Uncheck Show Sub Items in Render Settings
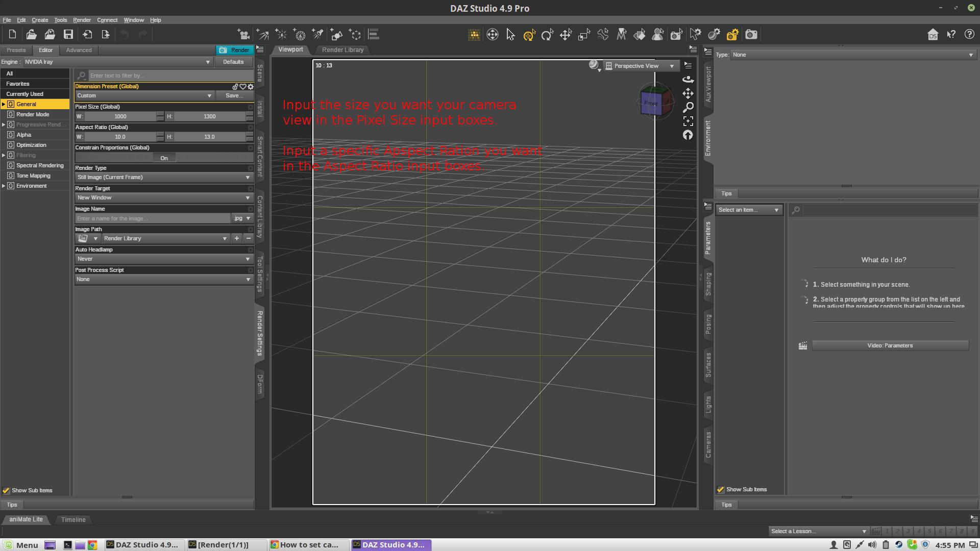This screenshot has width=980, height=551. click(x=6, y=491)
